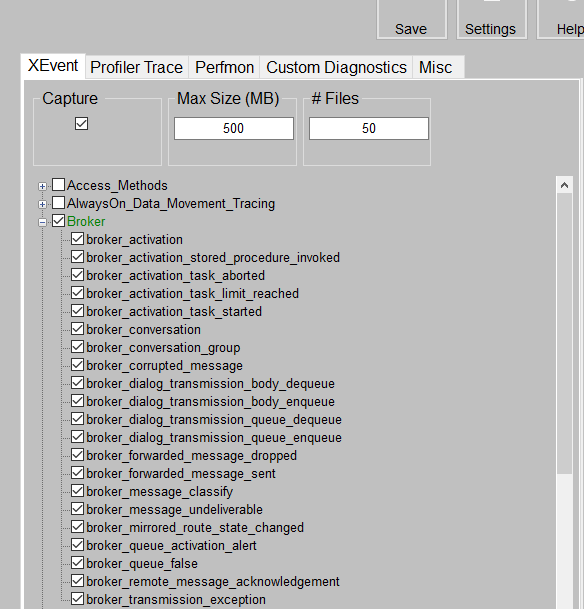Viewport: 584px width, 609px height.
Task: Uncheck broker_activation_task_aborted checkbox
Action: click(78, 275)
